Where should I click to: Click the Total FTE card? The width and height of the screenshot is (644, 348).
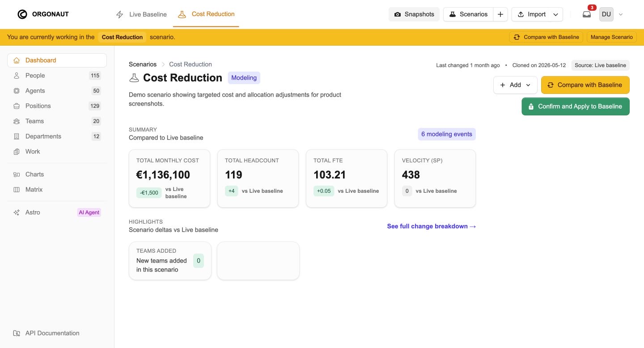347,178
